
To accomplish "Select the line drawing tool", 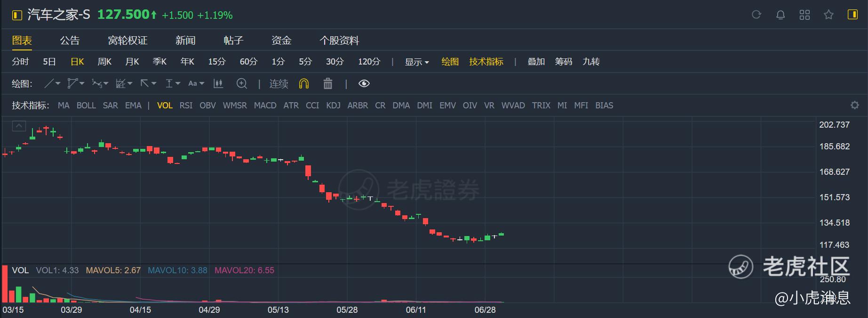I will pos(49,83).
